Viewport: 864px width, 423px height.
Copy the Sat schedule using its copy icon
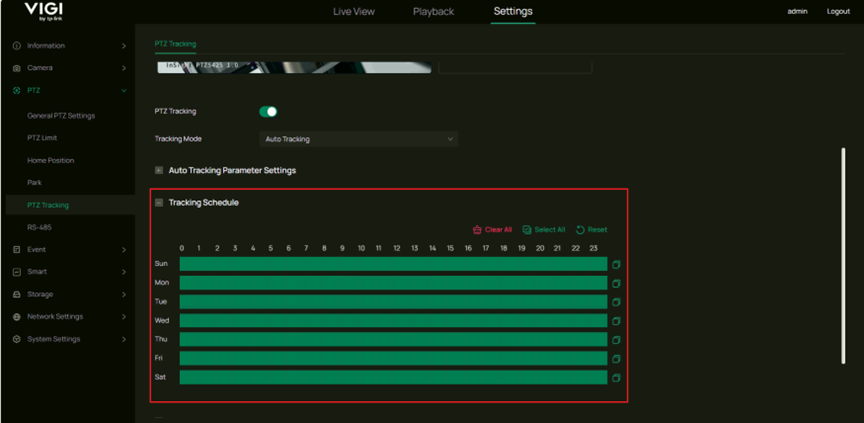tap(616, 377)
